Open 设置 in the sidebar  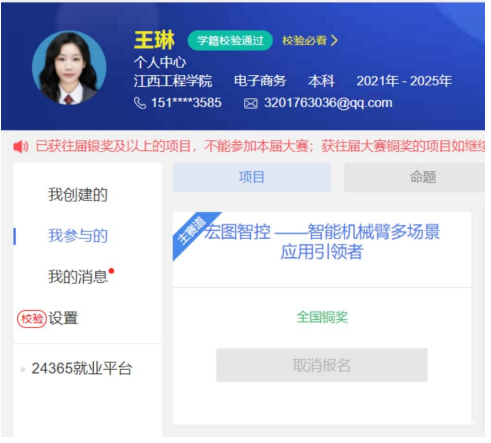tap(63, 319)
